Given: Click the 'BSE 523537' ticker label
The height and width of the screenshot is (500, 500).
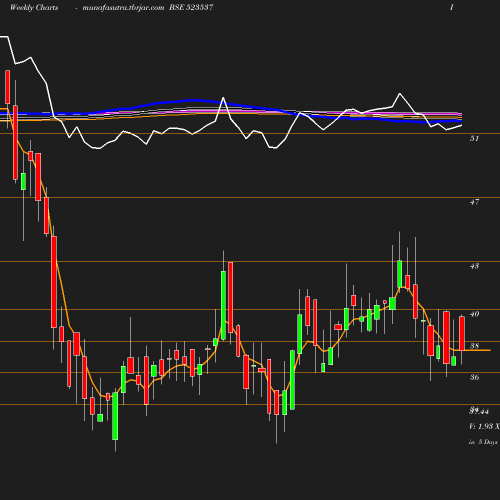Looking at the screenshot, I should coord(191,8).
